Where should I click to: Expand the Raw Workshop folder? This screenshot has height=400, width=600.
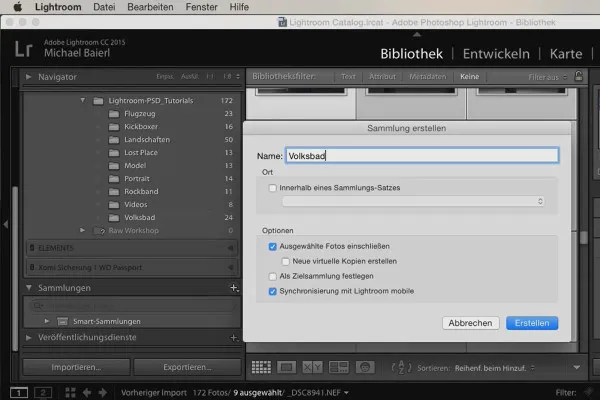click(x=82, y=230)
